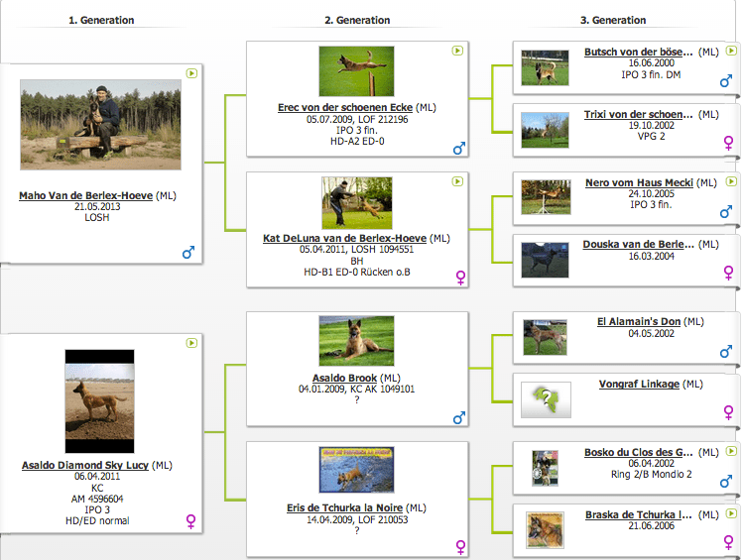Click the female symbol on Kat DeLuna's card
Viewport: 745px width, 560px height.
pyautogui.click(x=460, y=278)
